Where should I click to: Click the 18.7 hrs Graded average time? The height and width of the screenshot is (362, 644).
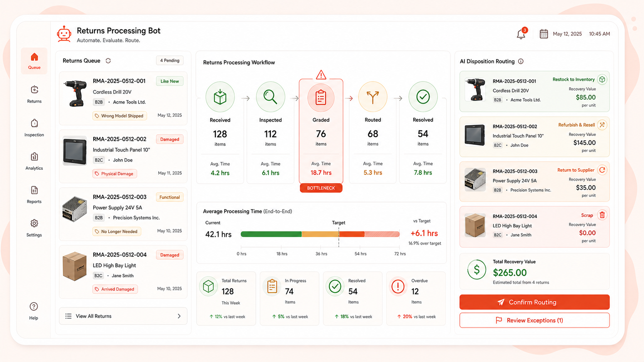click(x=321, y=173)
